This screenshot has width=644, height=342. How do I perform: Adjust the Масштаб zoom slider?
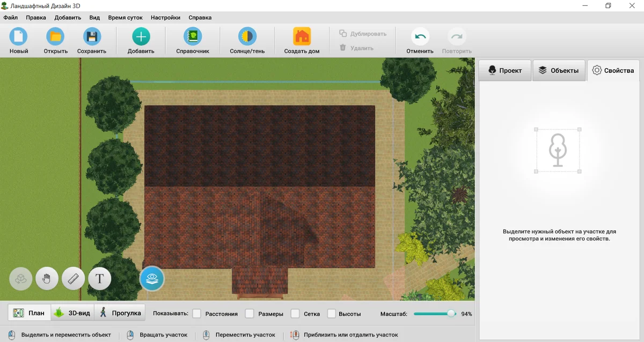coord(451,314)
